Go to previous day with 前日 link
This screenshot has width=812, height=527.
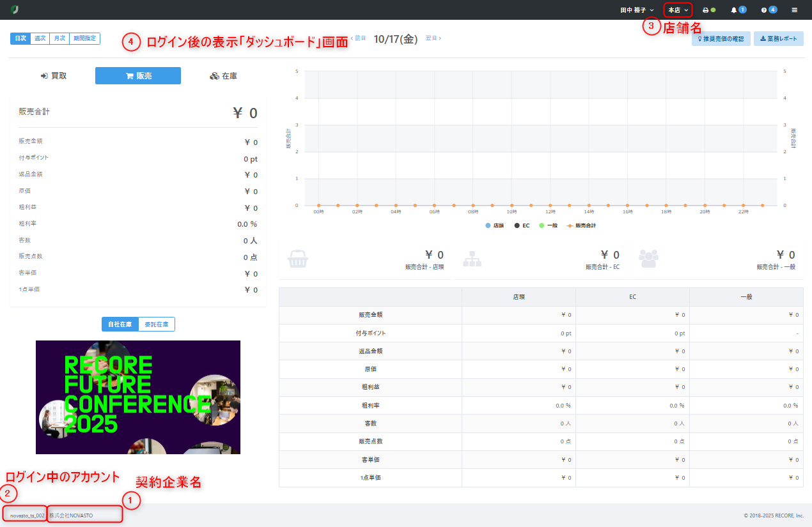pyautogui.click(x=359, y=38)
